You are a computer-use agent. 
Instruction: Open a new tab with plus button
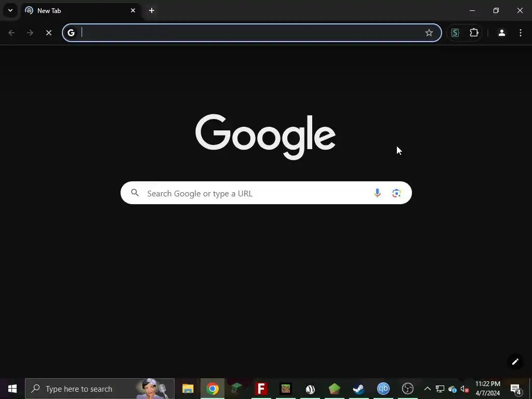152,10
